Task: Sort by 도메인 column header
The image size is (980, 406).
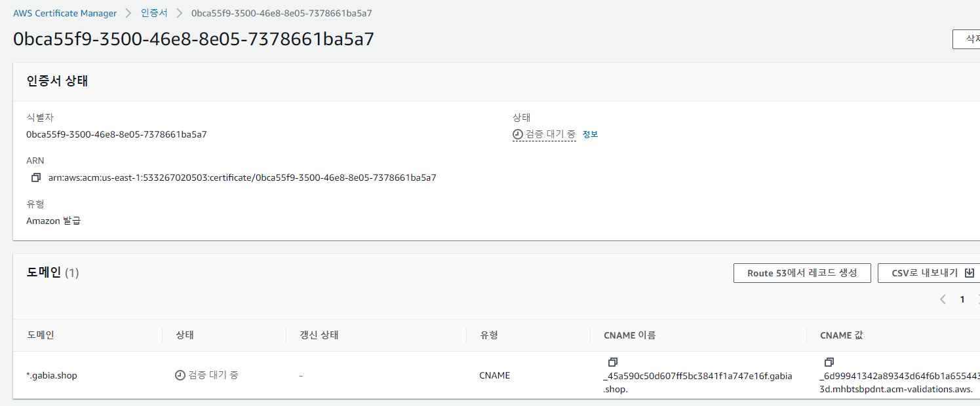Action: (41, 335)
